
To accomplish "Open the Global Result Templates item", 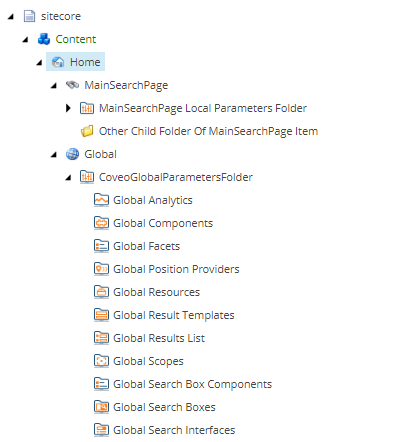I will (x=174, y=315).
